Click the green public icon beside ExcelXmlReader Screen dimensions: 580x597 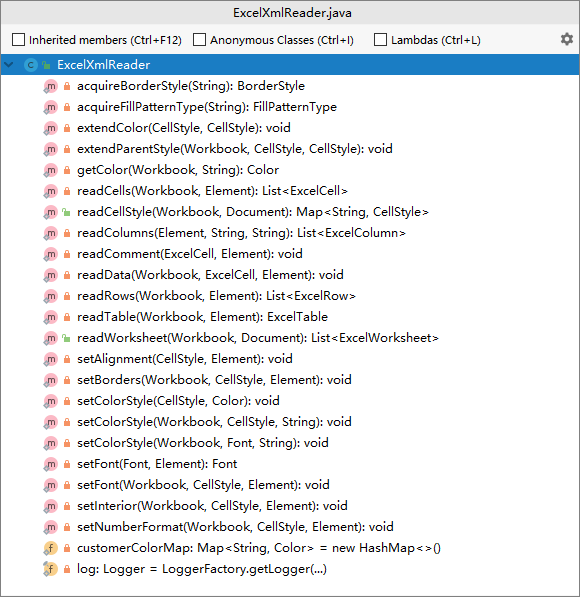(46, 65)
